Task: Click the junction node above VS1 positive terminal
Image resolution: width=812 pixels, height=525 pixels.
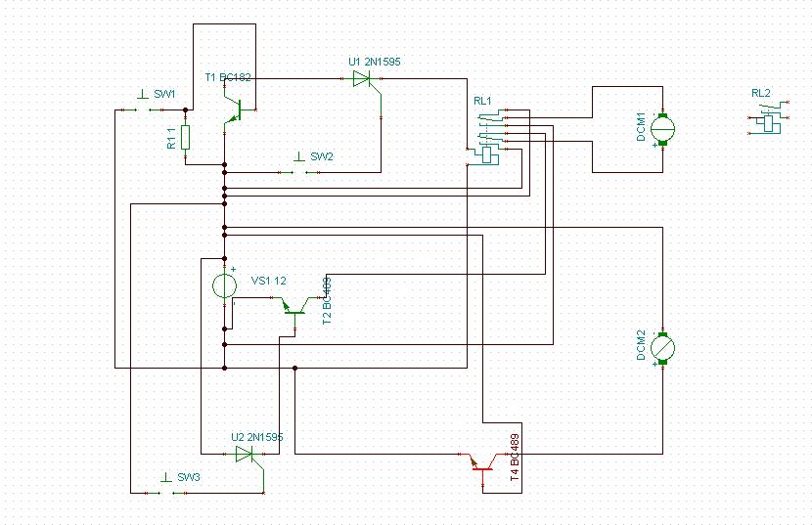Action: coord(225,258)
